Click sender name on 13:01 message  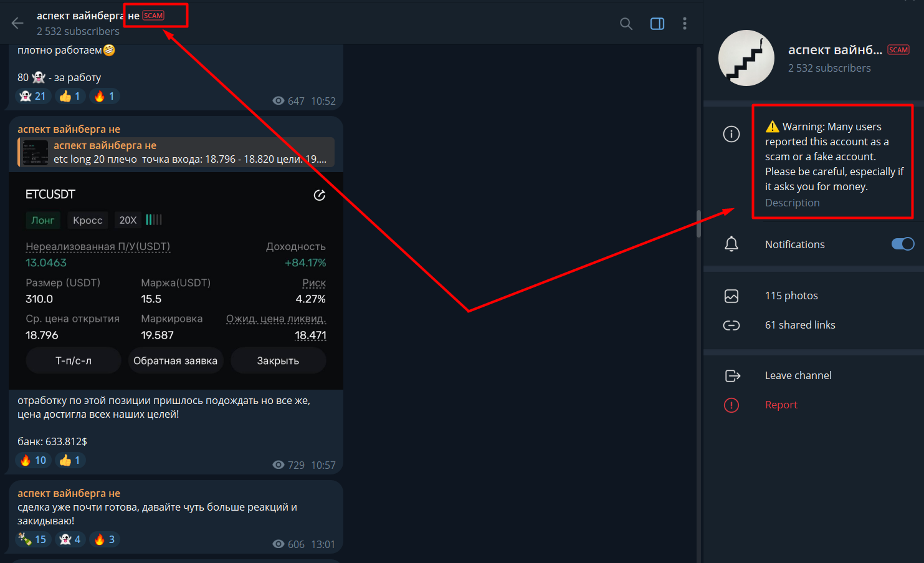tap(69, 493)
